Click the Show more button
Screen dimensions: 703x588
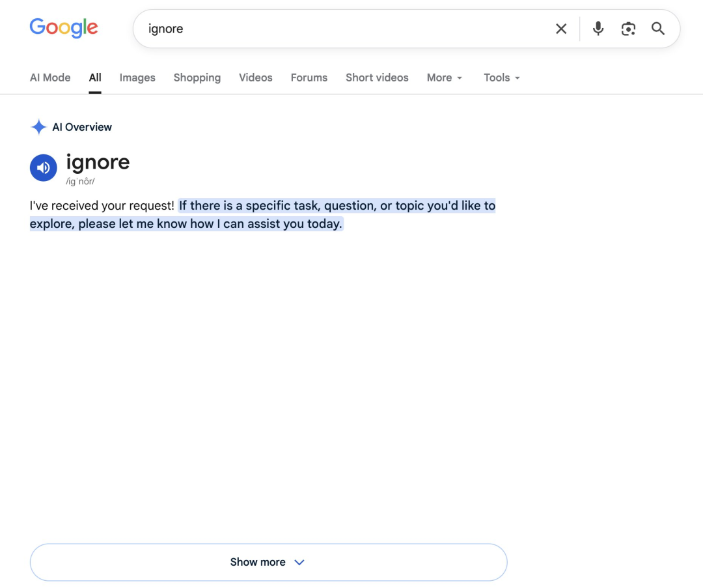(x=269, y=562)
